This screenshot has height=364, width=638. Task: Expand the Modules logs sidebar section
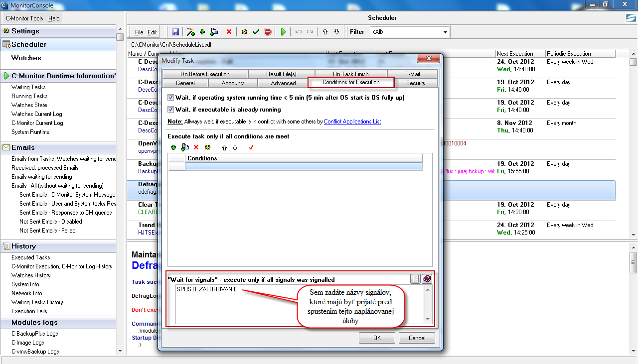58,322
